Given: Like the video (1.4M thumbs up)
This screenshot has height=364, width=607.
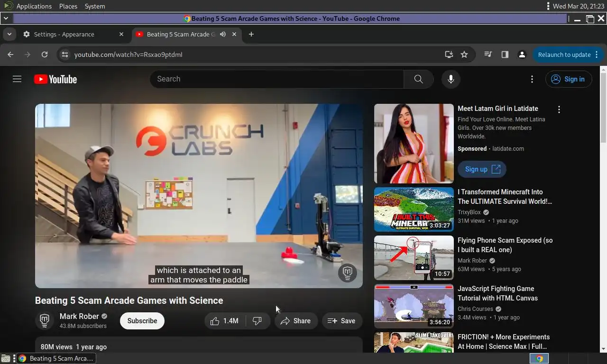Looking at the screenshot, I should coord(225,321).
